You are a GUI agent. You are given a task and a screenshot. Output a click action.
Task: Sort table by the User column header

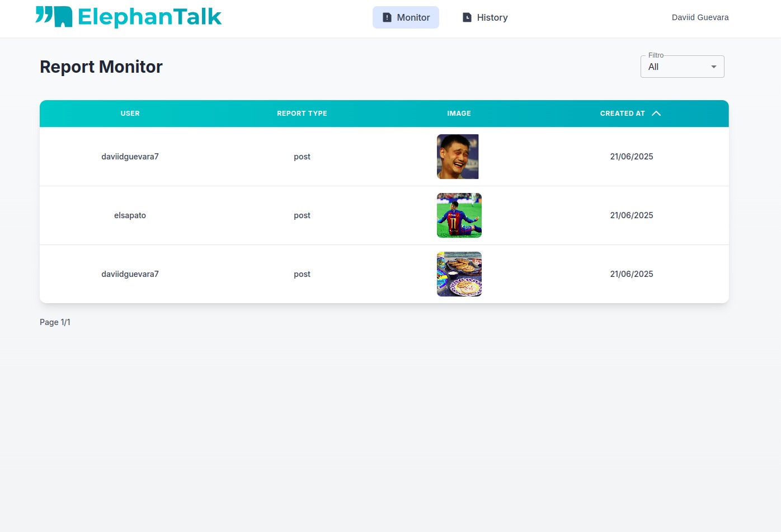click(130, 114)
